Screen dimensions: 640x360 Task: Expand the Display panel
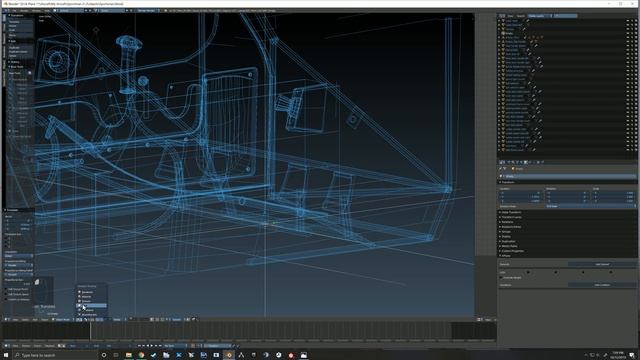[x=505, y=236]
